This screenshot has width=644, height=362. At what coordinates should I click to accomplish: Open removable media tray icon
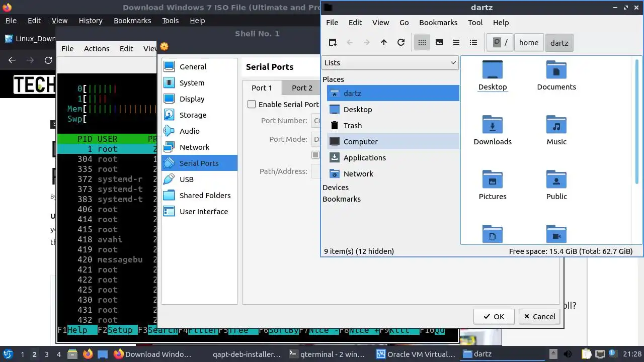[553, 354]
